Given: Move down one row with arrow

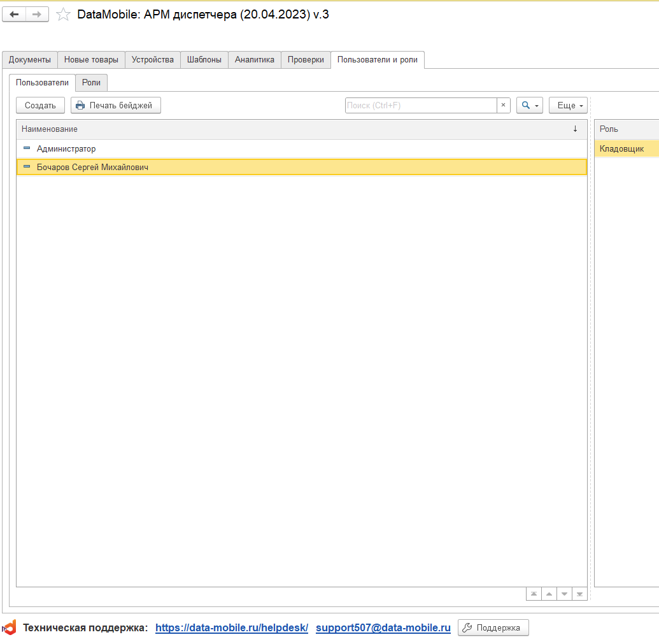Looking at the screenshot, I should (x=564, y=594).
